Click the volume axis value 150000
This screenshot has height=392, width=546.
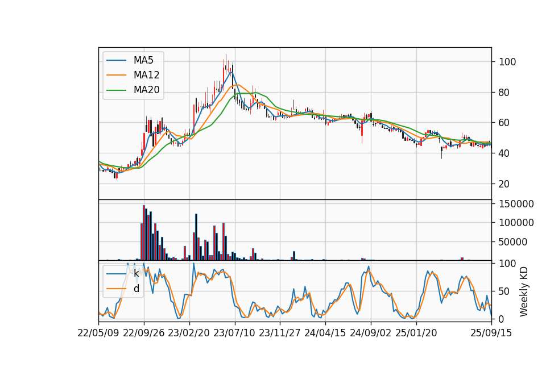pos(516,204)
